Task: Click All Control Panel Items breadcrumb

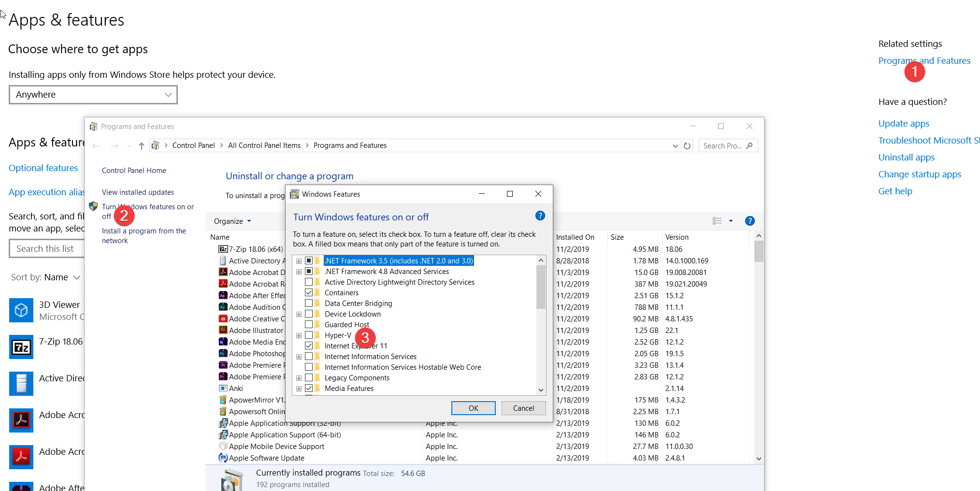Action: [x=264, y=145]
